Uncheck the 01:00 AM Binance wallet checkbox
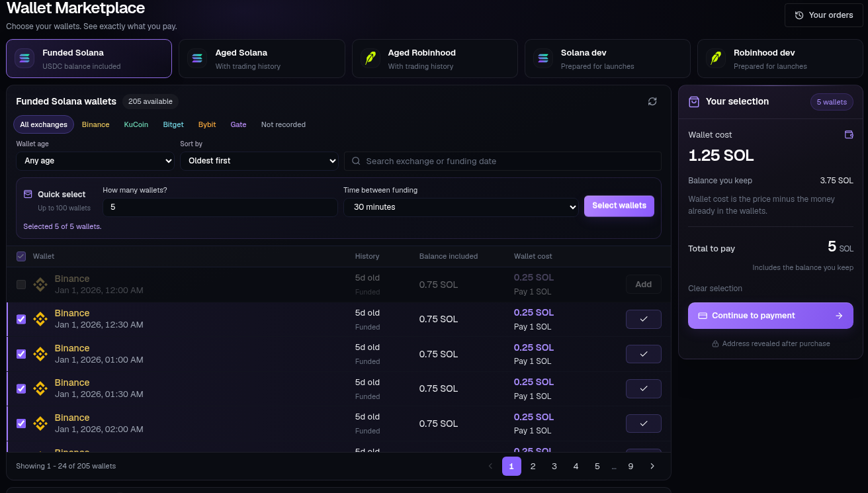 tap(21, 354)
